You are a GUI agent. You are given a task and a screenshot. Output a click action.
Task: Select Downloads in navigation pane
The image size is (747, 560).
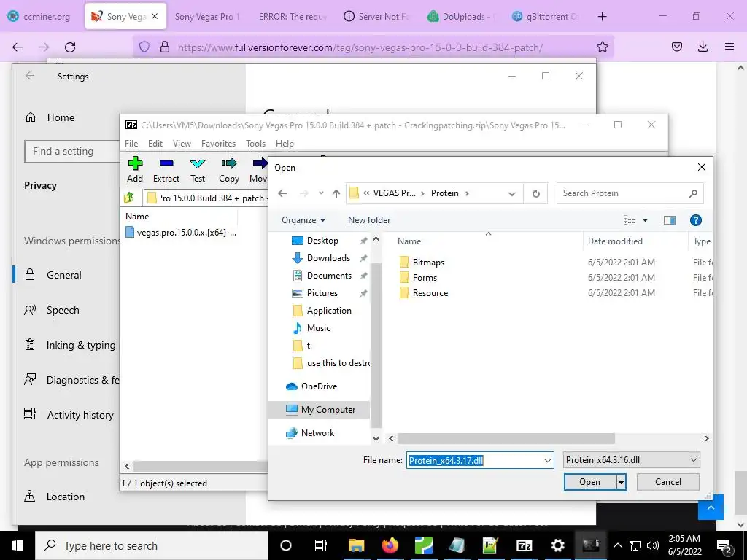328,258
